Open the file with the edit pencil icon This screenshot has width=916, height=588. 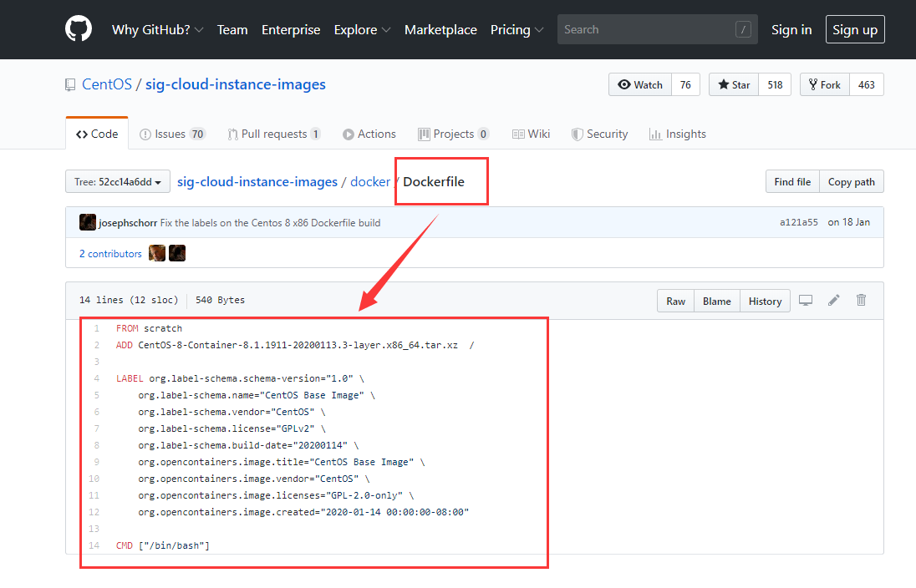click(x=833, y=299)
